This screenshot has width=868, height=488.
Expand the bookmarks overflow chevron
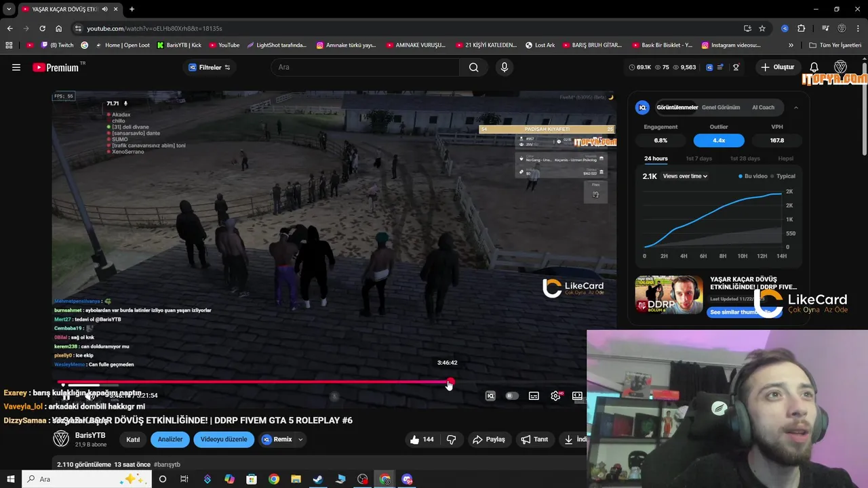tap(791, 45)
